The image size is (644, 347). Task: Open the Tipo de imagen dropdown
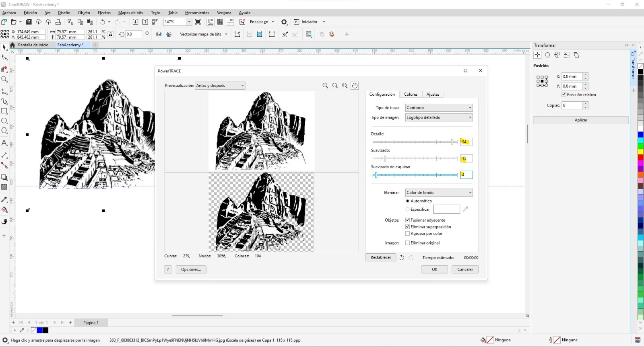pyautogui.click(x=439, y=117)
